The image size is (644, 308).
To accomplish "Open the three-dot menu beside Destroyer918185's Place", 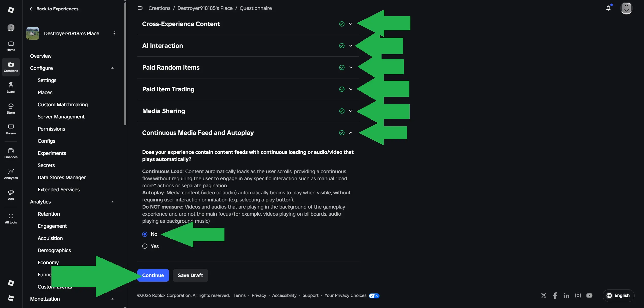I will 114,33.
